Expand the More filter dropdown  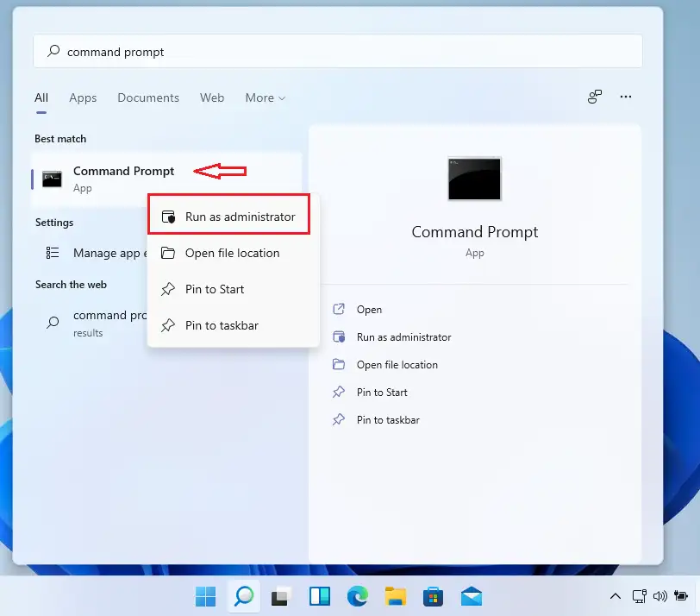(265, 97)
